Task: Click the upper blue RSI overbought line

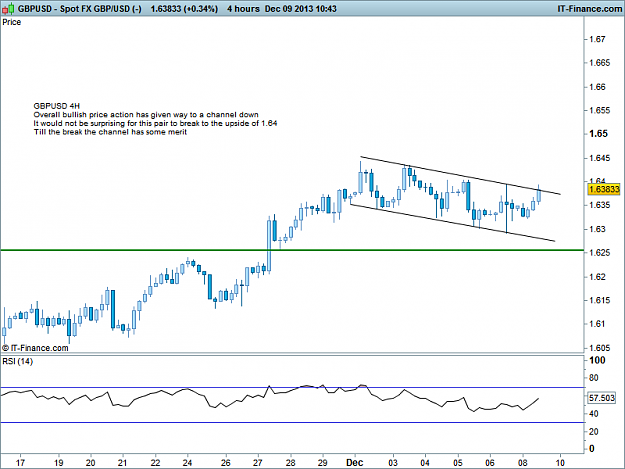Action: [x=292, y=387]
